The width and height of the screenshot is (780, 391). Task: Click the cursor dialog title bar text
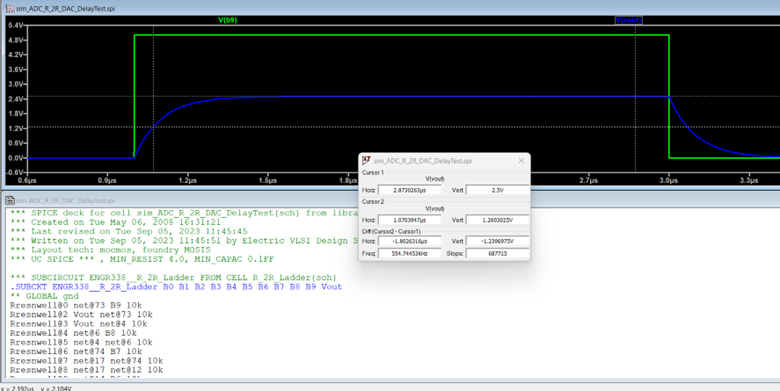click(422, 161)
